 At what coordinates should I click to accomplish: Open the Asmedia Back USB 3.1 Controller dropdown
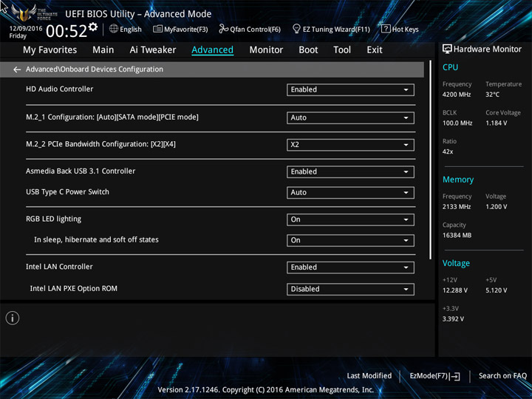point(350,171)
